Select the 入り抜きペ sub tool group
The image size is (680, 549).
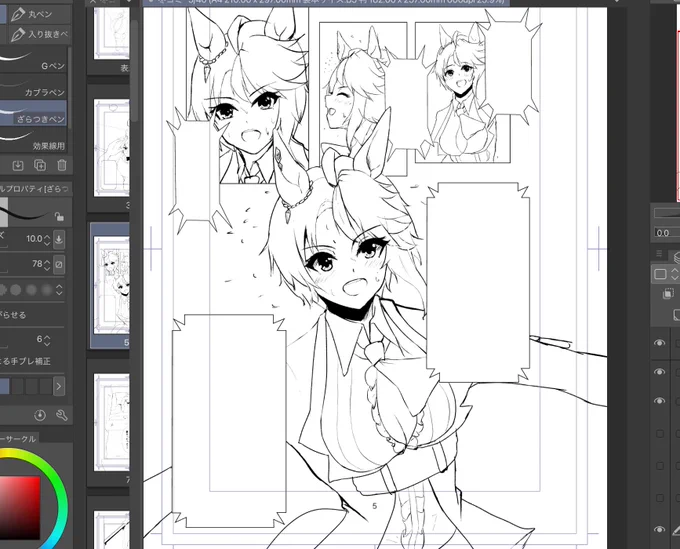40,34
